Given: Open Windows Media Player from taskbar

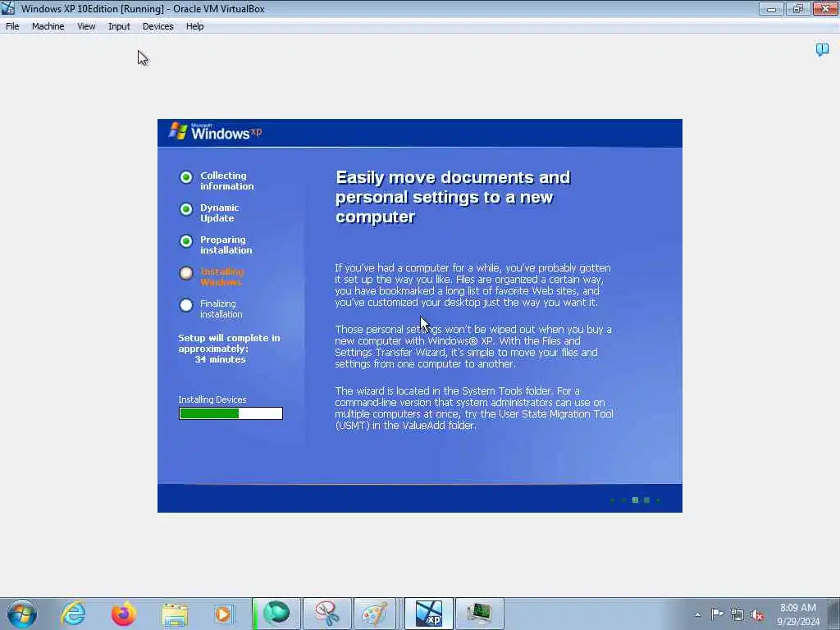Looking at the screenshot, I should (224, 614).
